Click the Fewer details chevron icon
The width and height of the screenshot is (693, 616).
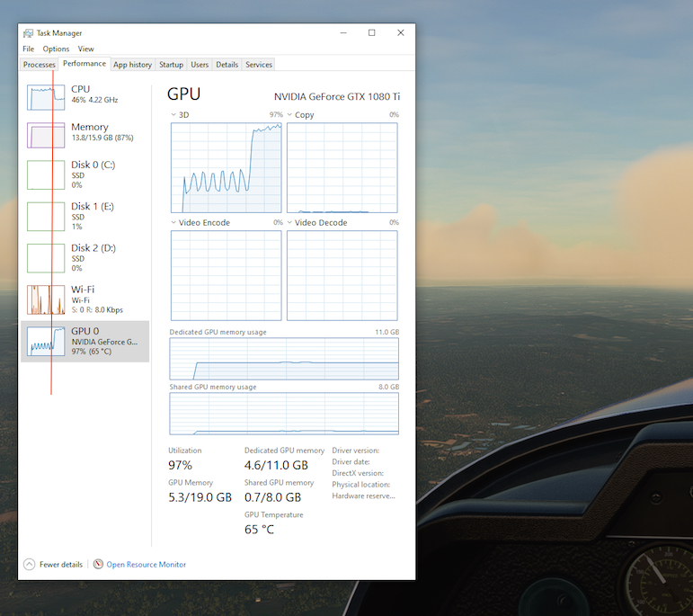click(x=29, y=564)
